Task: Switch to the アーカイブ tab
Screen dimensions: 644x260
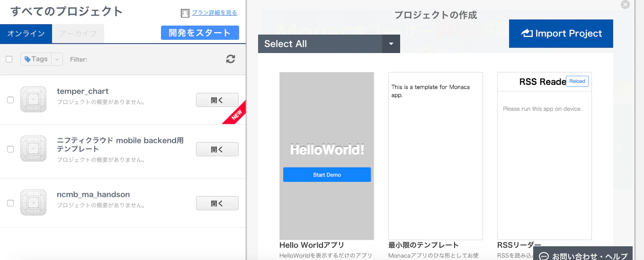Action: (78, 34)
